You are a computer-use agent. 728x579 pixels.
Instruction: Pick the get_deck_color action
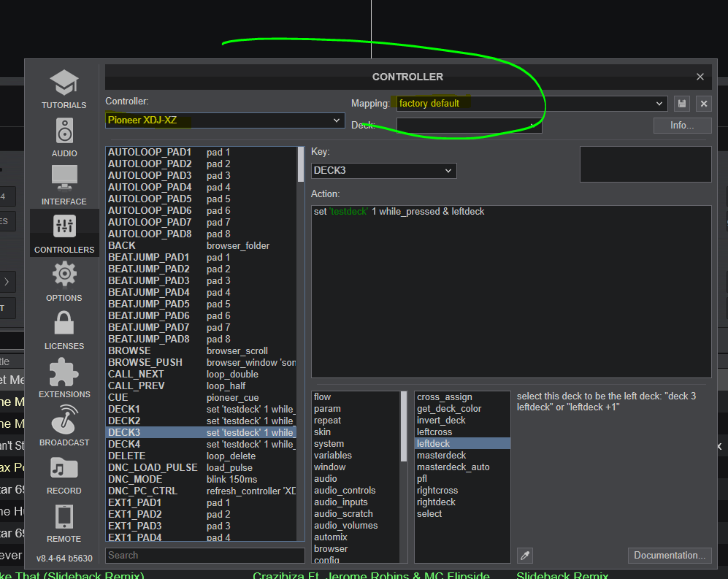pyautogui.click(x=462, y=409)
